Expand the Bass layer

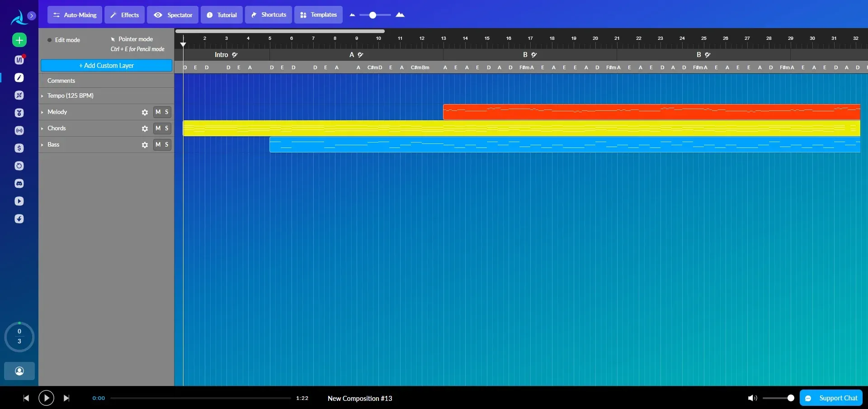tap(42, 145)
